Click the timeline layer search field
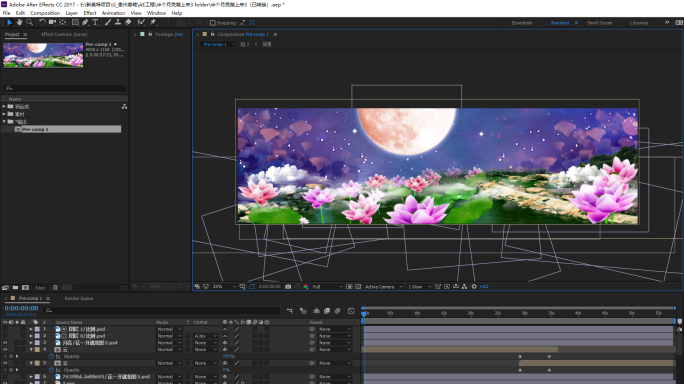The width and height of the screenshot is (684, 384). pos(162,311)
